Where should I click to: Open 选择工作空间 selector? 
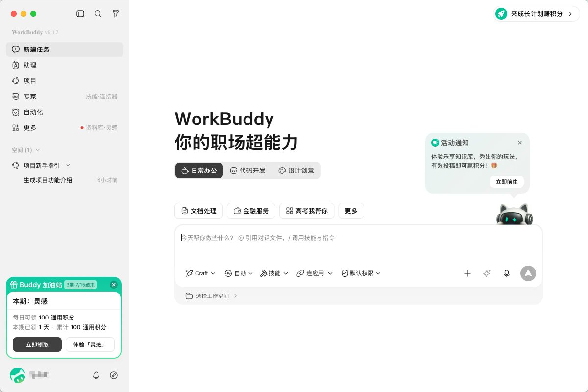click(211, 296)
